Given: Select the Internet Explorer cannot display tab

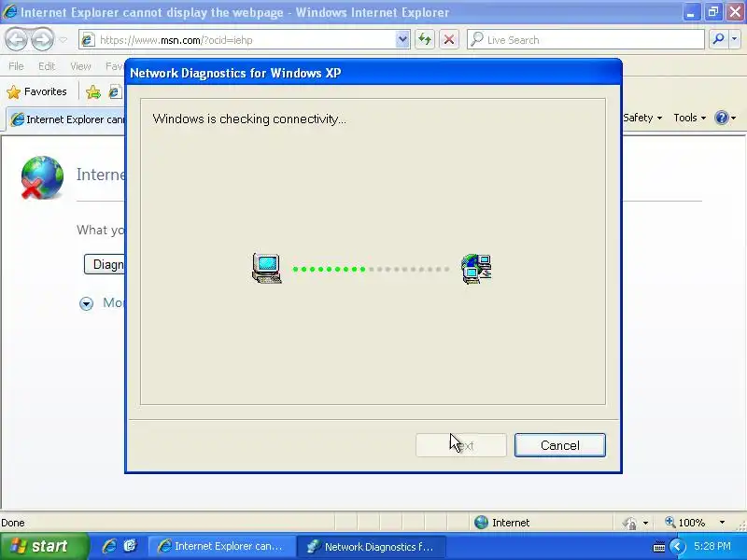Looking at the screenshot, I should tap(66, 119).
